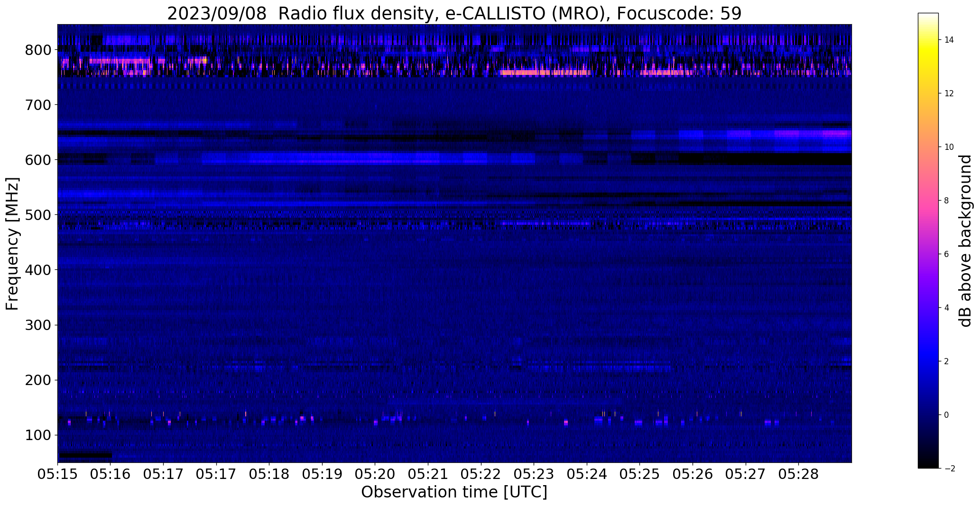This screenshot has height=506, width=980.
Task: Click the 'dB above background' colorbar label
Action: pyautogui.click(x=965, y=241)
